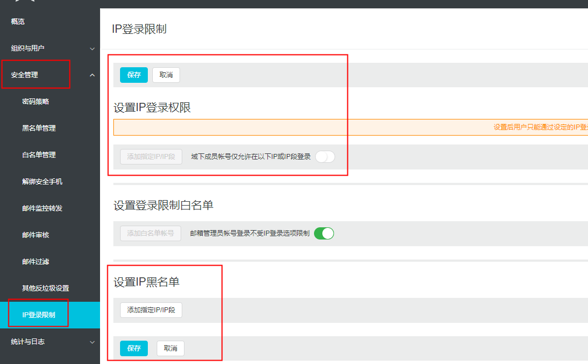Select 邮件过滤 from the sidebar

(36, 262)
